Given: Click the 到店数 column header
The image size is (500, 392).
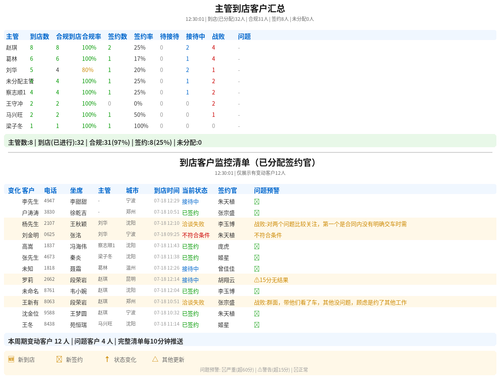Looking at the screenshot, I should 39,36.
